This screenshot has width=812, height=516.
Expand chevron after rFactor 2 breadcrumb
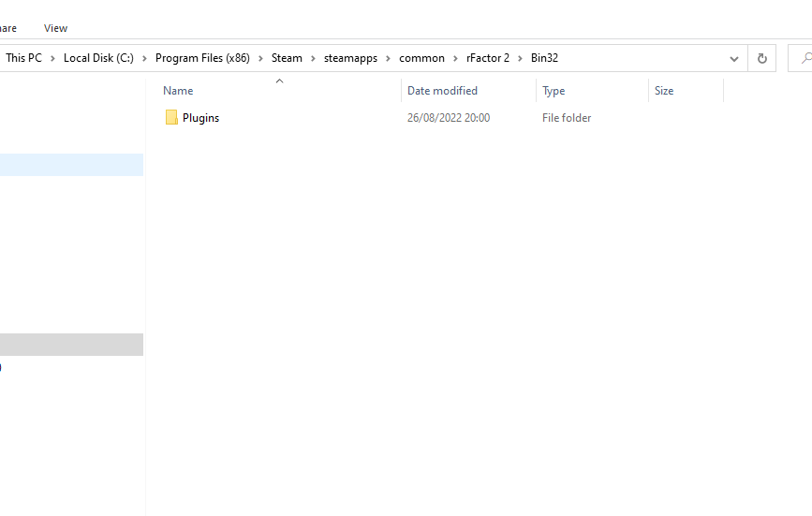click(520, 58)
